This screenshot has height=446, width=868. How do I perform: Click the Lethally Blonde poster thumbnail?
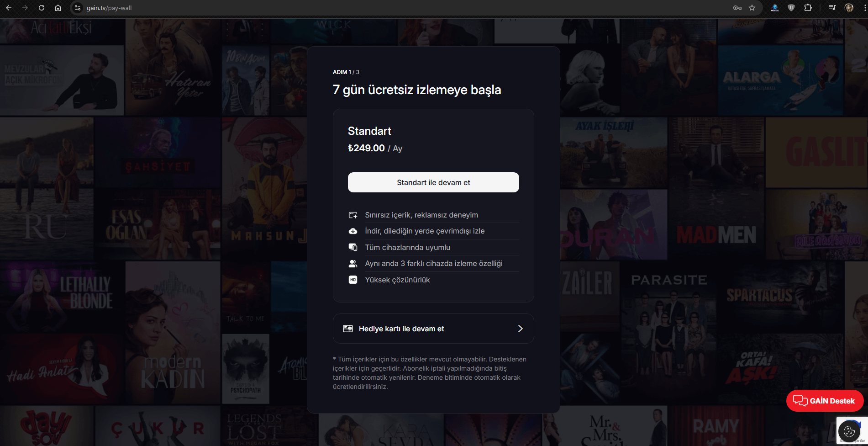click(x=62, y=297)
